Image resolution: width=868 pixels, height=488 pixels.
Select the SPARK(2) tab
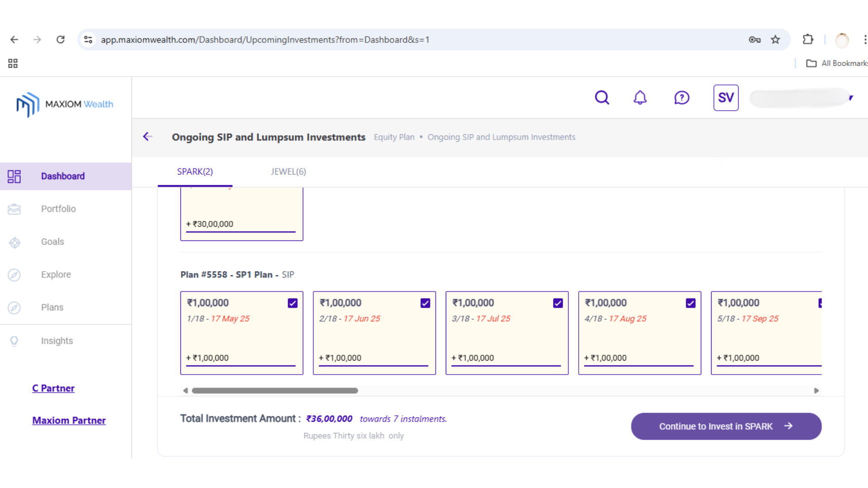(195, 172)
